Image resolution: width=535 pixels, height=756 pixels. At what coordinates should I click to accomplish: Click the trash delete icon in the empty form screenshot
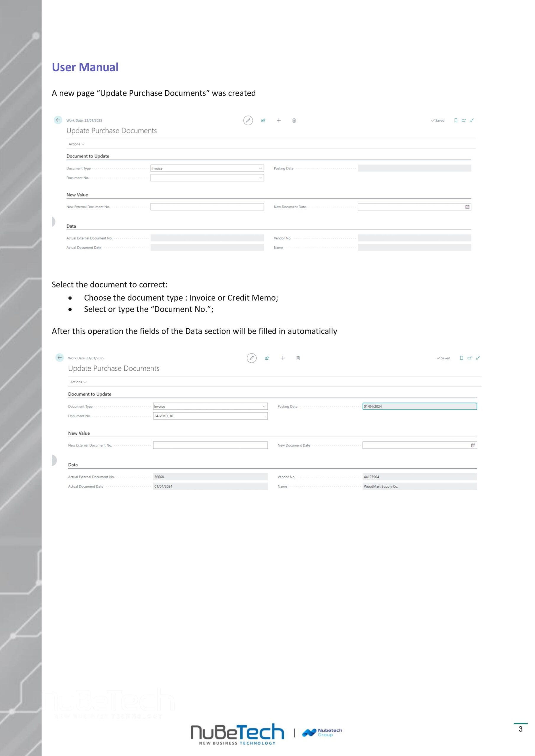(294, 120)
